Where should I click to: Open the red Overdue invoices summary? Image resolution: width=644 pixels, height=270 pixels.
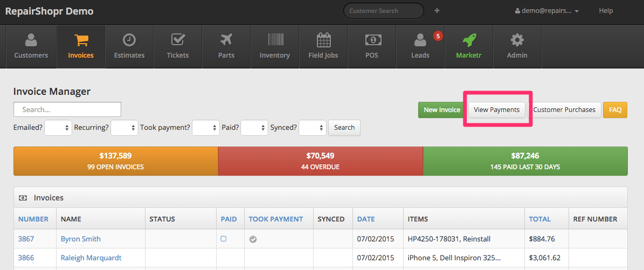pos(321,161)
